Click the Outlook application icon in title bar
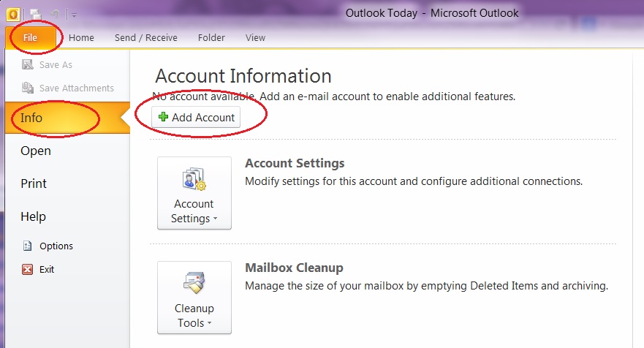 tap(13, 15)
